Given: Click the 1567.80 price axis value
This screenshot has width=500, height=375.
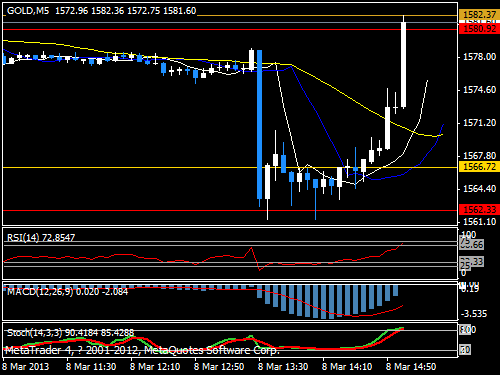Looking at the screenshot, I should coord(479,156).
